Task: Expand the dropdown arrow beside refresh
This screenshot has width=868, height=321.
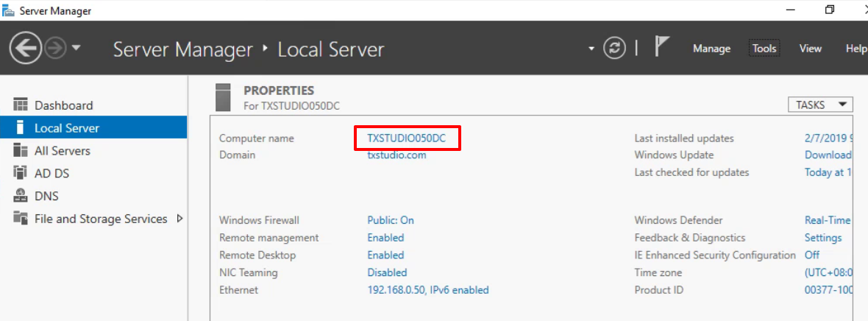Action: point(591,49)
